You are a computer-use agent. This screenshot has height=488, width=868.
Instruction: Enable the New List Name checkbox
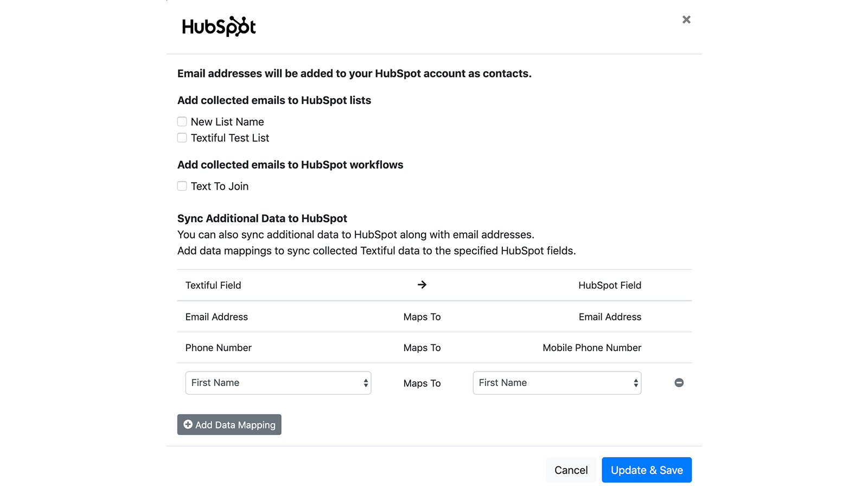pos(182,121)
